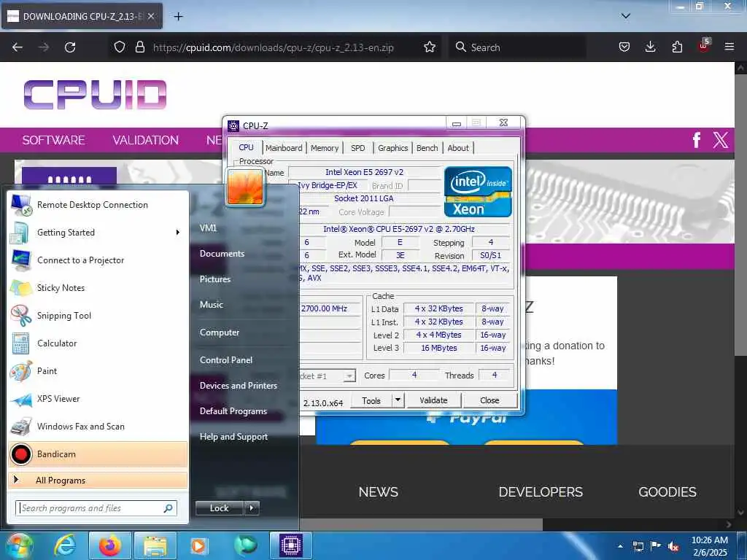This screenshot has width=747, height=560.
Task: Open Paint from Start menu
Action: (x=98, y=371)
